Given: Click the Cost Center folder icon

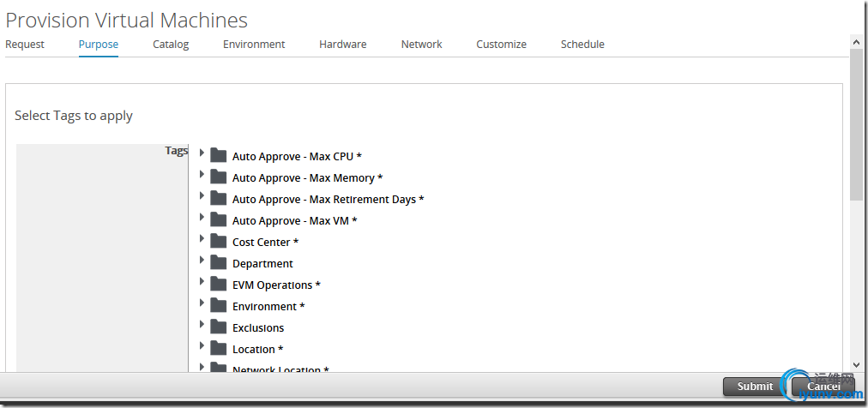Looking at the screenshot, I should pos(219,241).
